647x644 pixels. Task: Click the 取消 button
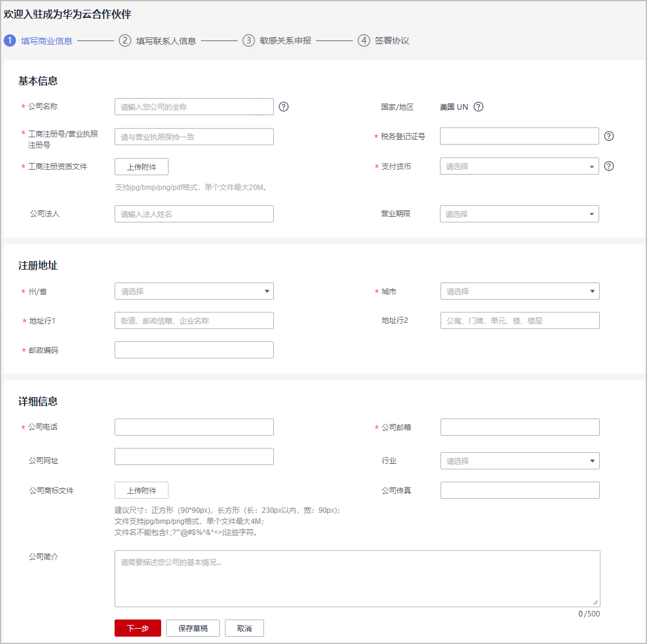pos(244,628)
